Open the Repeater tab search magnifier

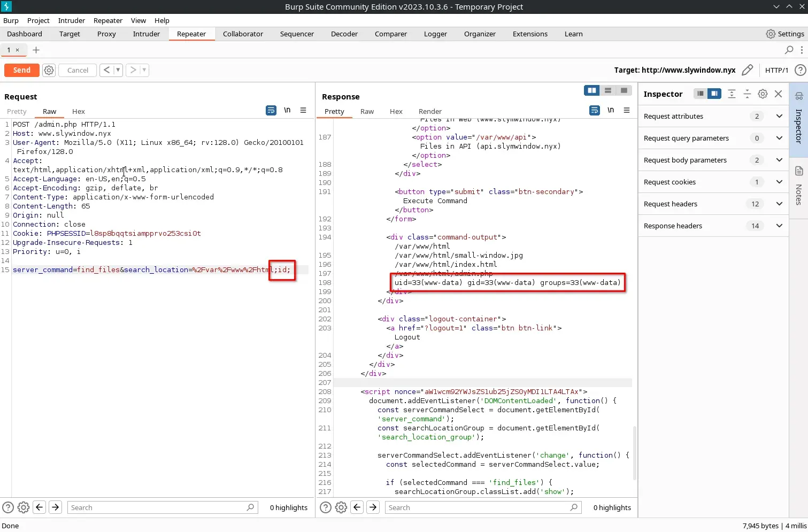click(789, 50)
